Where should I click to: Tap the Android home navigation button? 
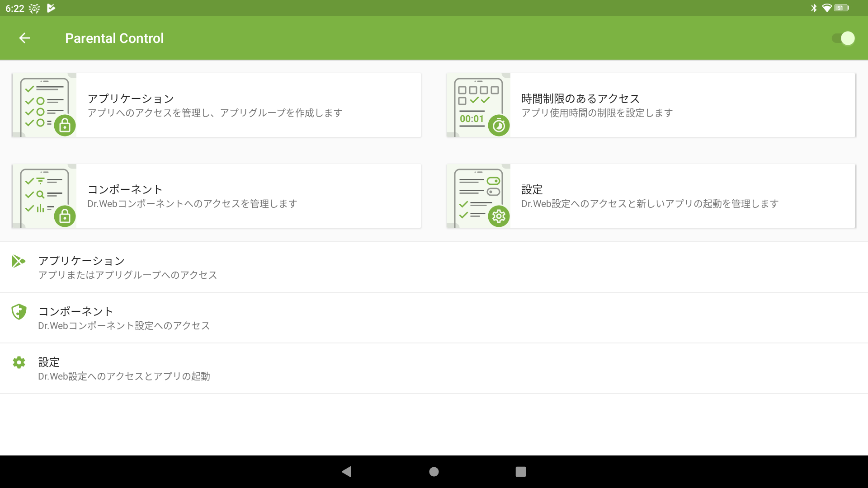[434, 472]
